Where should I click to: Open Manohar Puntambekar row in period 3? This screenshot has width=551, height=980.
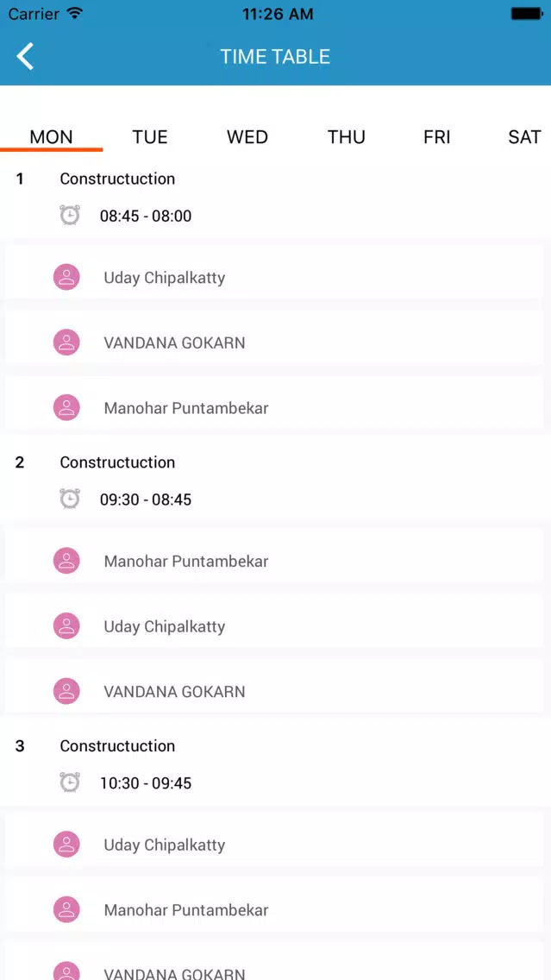coord(274,910)
